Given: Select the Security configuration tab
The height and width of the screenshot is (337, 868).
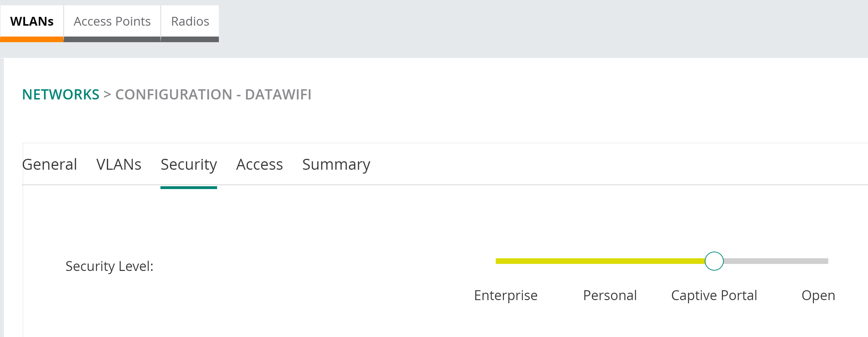Looking at the screenshot, I should pyautogui.click(x=189, y=164).
